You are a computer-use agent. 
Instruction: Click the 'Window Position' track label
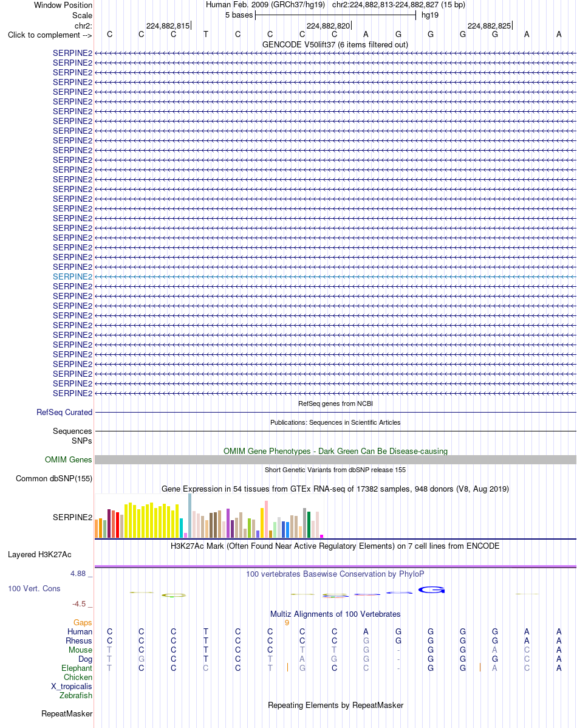point(63,5)
